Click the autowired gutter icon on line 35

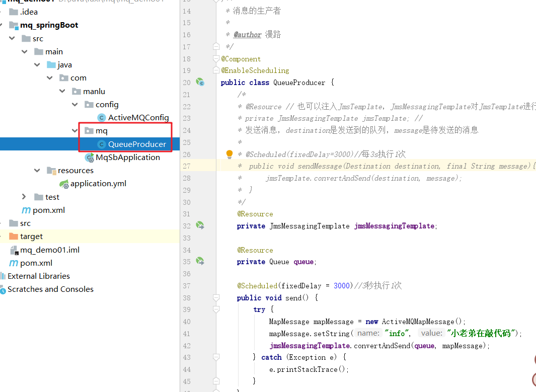click(200, 261)
